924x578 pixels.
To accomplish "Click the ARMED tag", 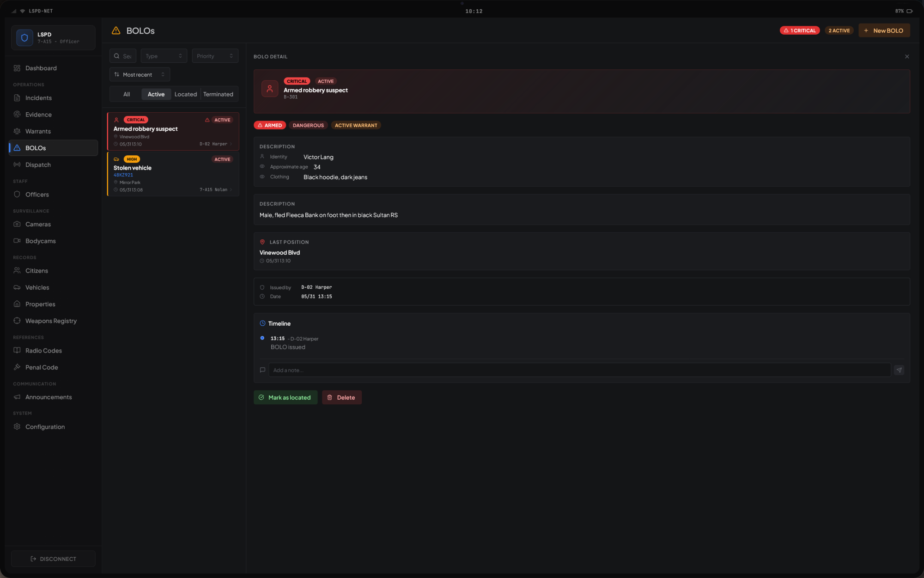I will [x=270, y=125].
